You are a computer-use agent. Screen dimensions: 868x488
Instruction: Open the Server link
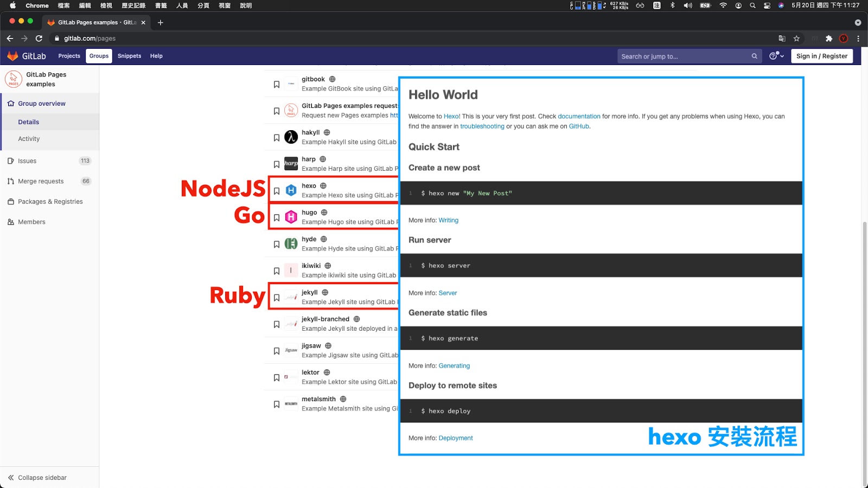click(x=448, y=293)
